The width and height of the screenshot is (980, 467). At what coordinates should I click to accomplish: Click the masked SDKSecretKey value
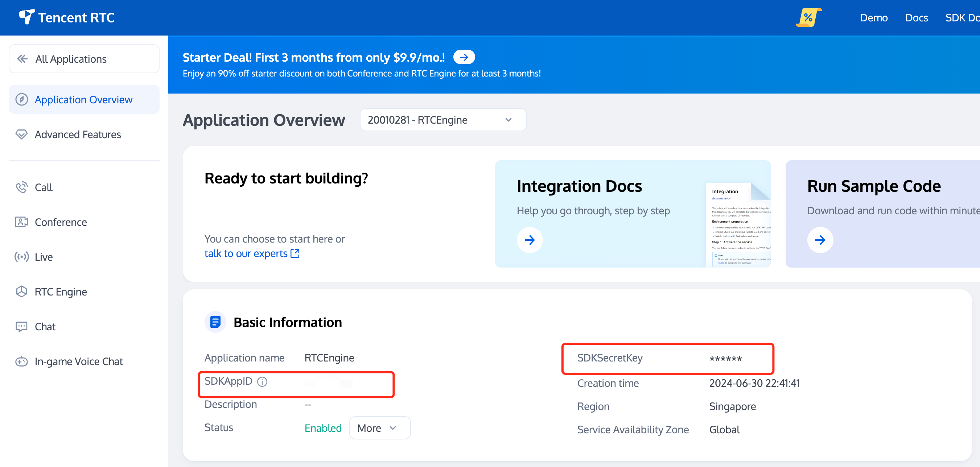[725, 359]
